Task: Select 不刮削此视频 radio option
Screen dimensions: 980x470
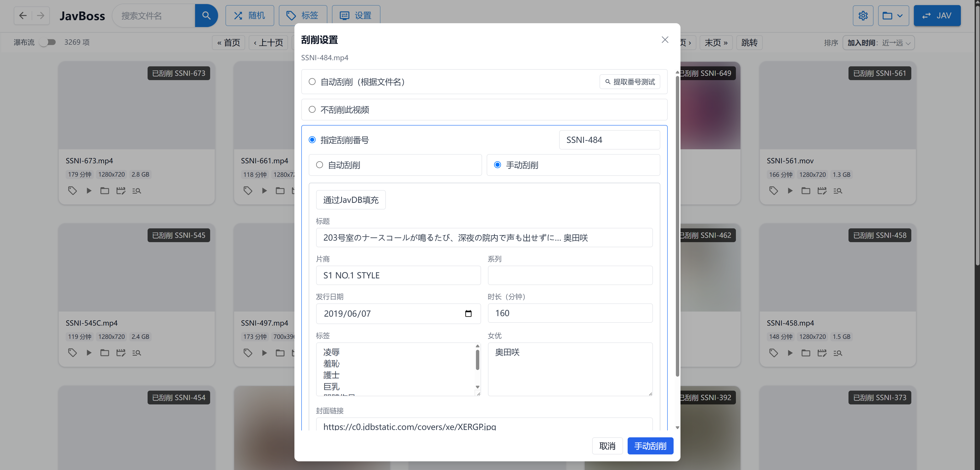Action: [312, 109]
